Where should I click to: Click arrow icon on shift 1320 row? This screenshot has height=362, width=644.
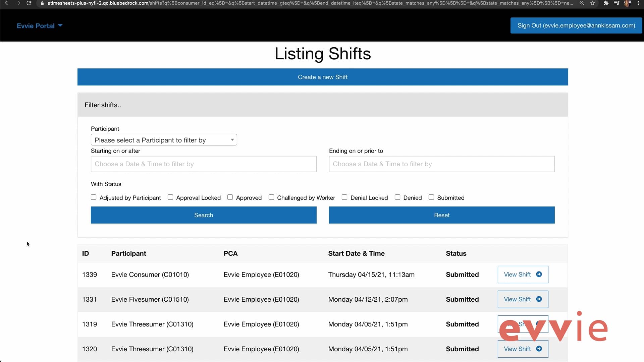coord(539,349)
